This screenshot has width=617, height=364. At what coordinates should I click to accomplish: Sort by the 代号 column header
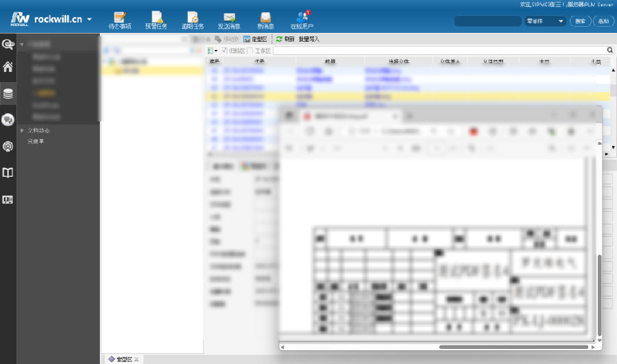259,62
